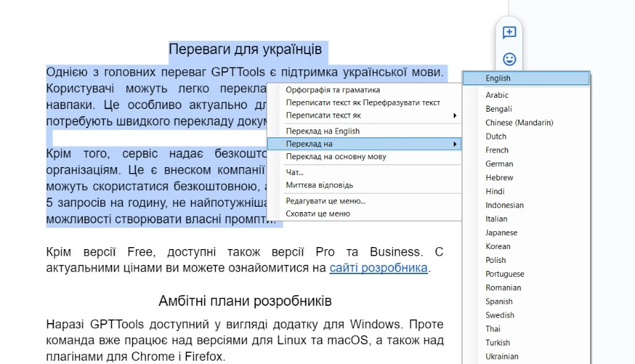The width and height of the screenshot is (635, 364).
Task: Choose Polish in the translation submenu
Action: point(495,260)
